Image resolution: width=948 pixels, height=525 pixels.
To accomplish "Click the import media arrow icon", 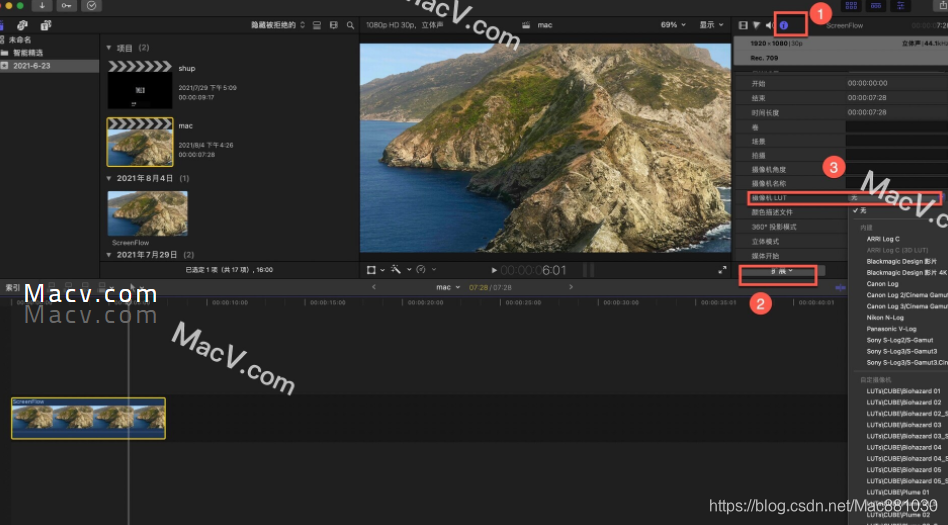I will [x=42, y=5].
